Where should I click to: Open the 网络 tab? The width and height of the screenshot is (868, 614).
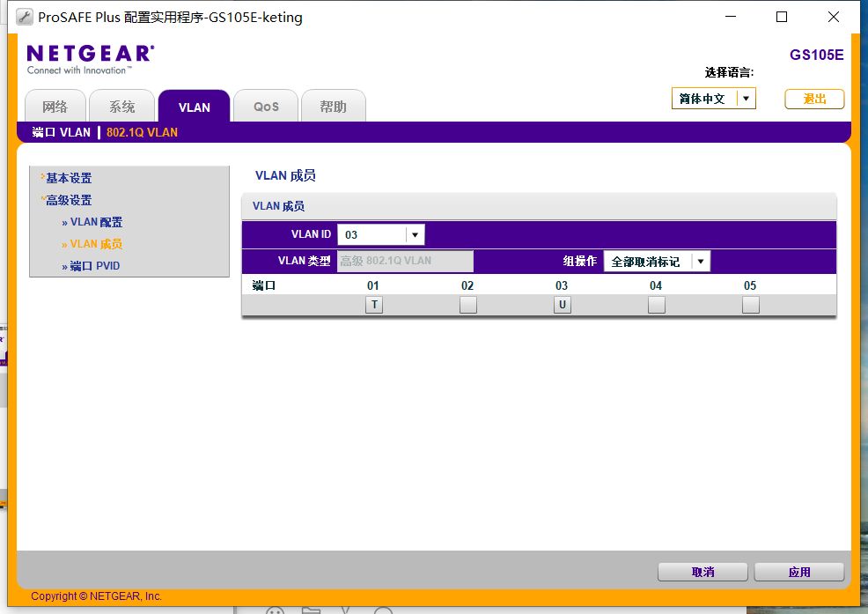tap(55, 107)
